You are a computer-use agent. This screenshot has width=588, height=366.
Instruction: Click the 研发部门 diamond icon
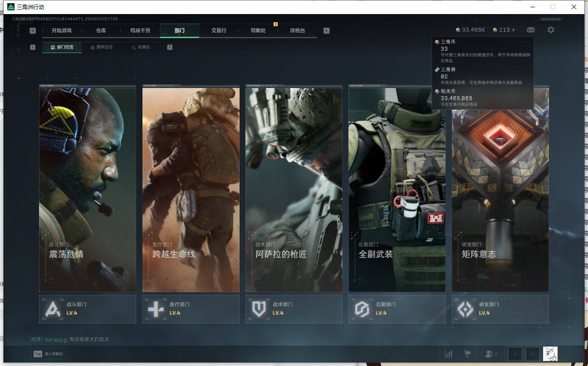(465, 309)
